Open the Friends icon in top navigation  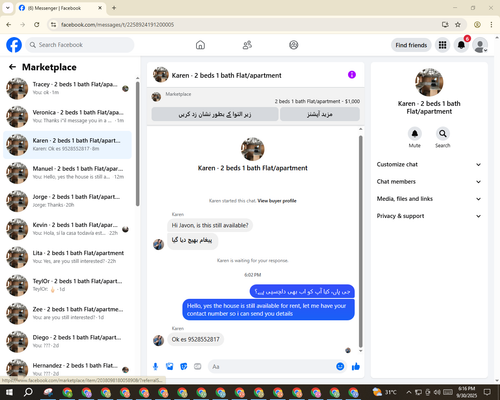[247, 45]
